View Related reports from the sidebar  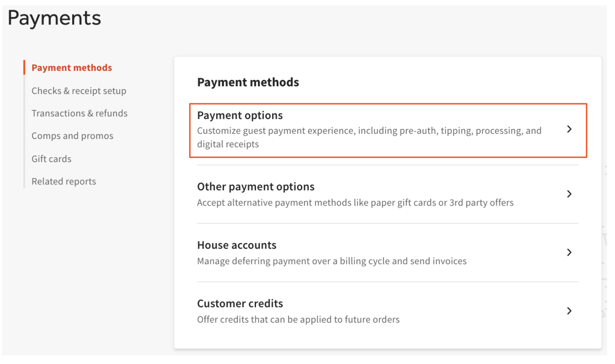coord(64,181)
